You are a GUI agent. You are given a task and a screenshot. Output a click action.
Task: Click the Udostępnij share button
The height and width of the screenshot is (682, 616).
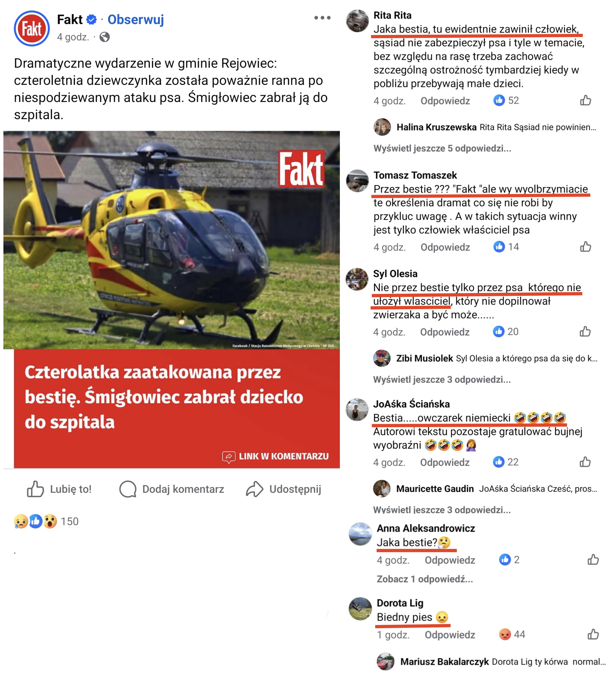[x=283, y=489]
